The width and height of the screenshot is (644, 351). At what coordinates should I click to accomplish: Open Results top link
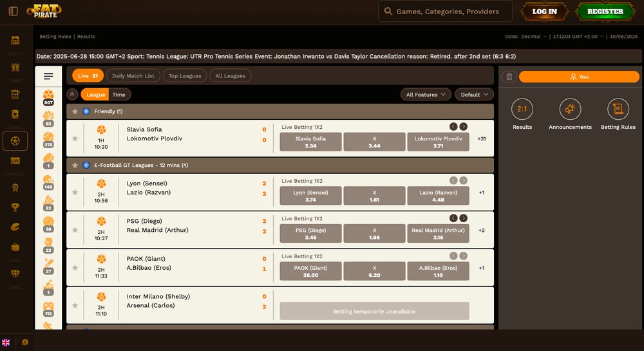point(86,37)
